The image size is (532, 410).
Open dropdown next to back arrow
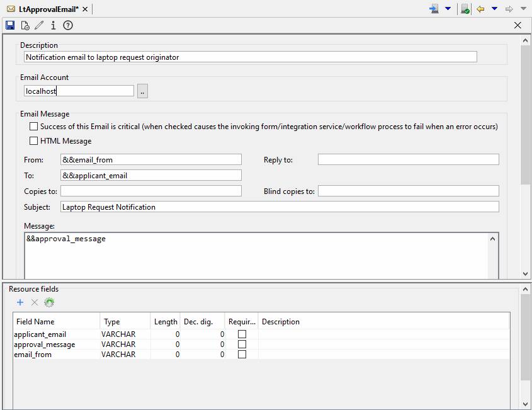(494, 9)
